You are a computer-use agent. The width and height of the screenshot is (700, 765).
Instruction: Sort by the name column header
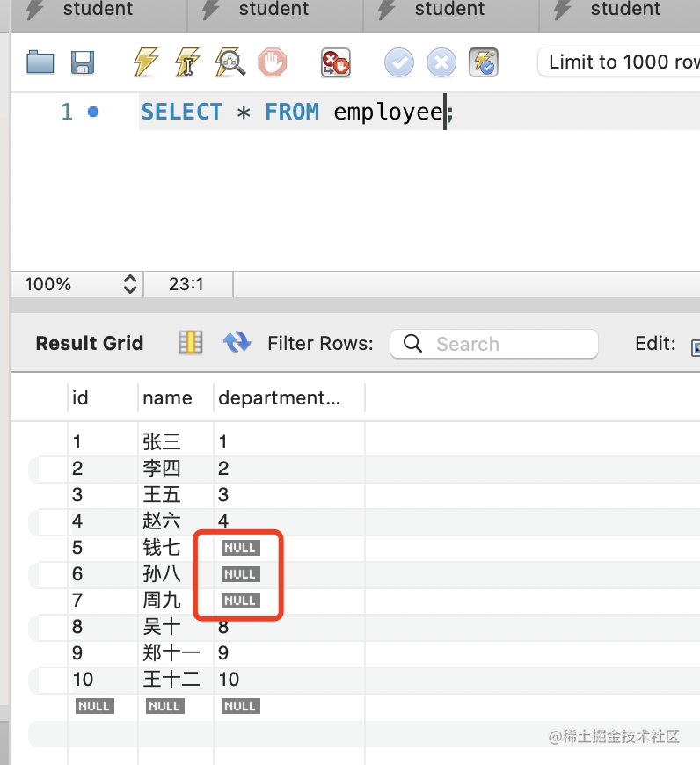point(167,398)
